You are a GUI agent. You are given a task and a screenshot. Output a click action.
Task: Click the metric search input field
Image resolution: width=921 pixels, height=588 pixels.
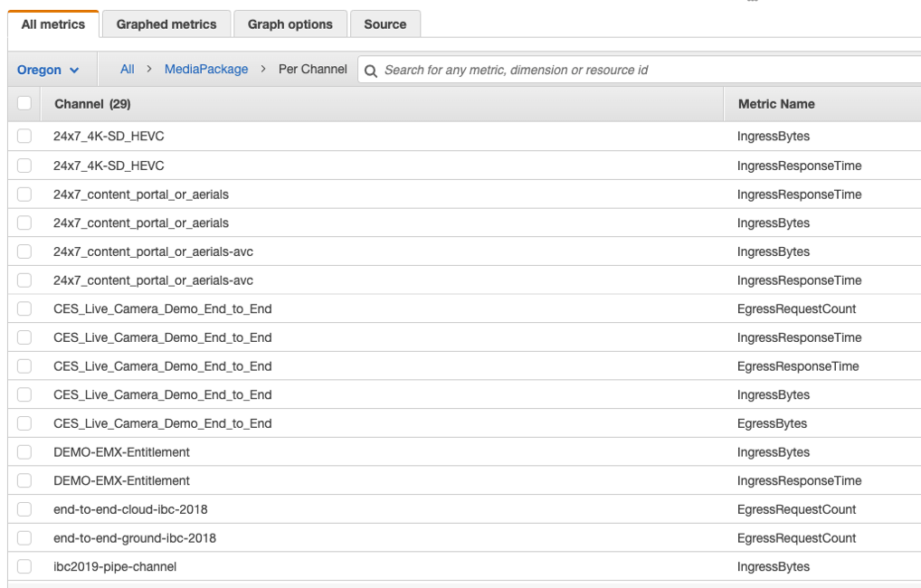click(x=543, y=69)
